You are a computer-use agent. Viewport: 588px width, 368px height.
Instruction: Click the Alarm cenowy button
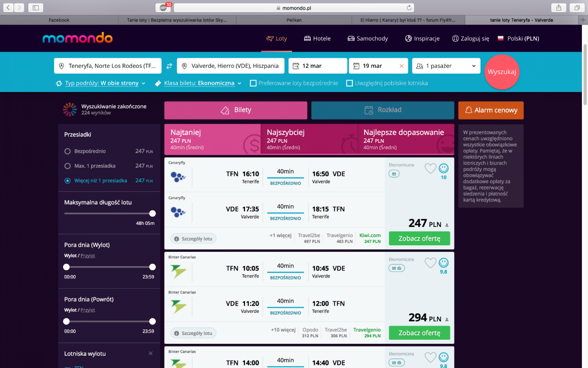[491, 110]
